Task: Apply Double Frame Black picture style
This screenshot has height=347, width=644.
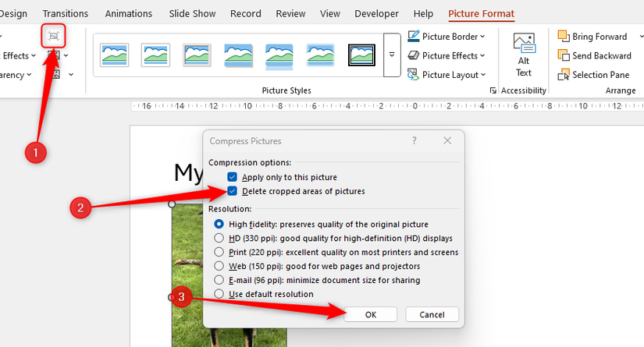Action: [x=362, y=55]
